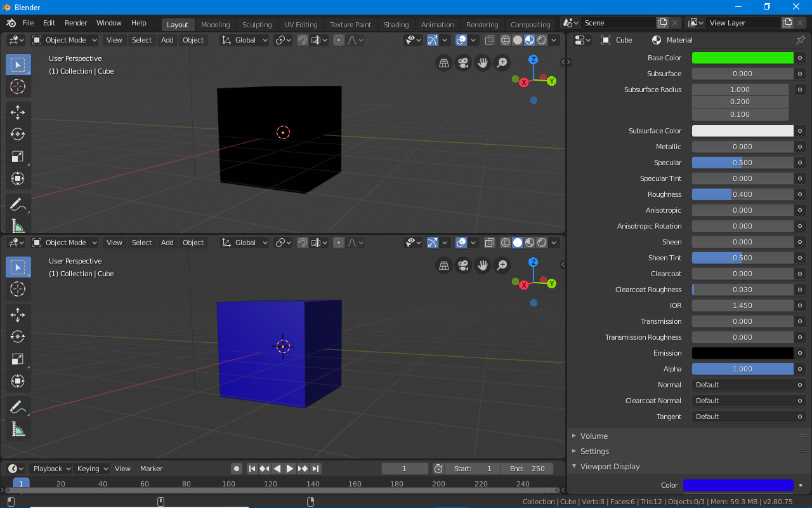Expand the Volume panel
This screenshot has width=812, height=508.
coord(594,436)
